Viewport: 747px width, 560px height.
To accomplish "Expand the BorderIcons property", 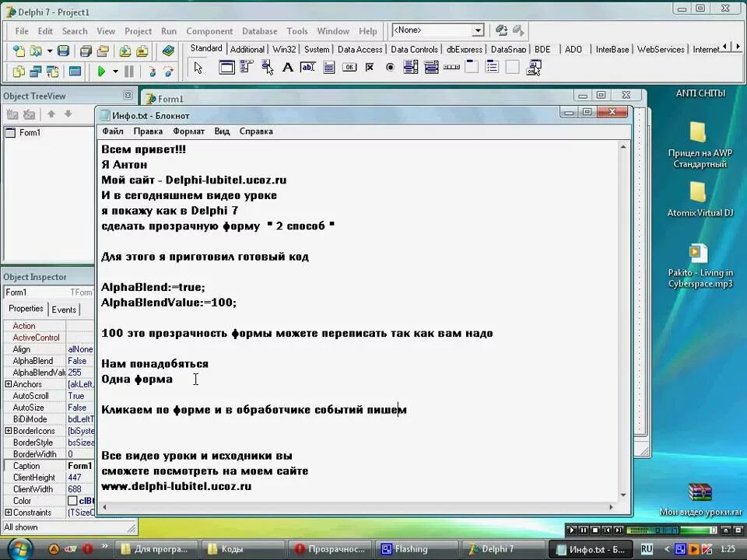I will [x=8, y=430].
